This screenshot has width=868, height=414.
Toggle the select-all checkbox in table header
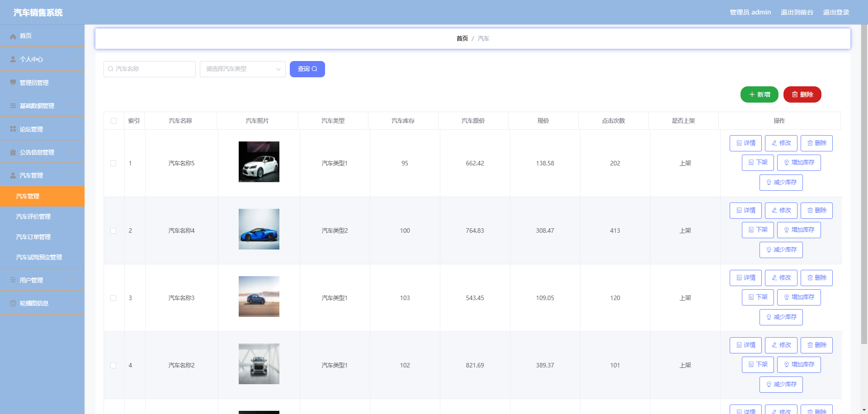[113, 121]
